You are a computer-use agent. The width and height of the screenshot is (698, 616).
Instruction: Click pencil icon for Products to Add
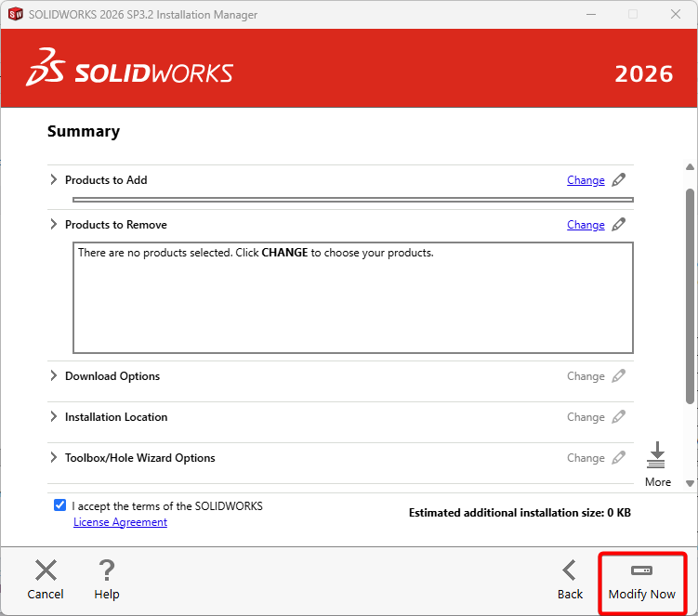coord(618,180)
